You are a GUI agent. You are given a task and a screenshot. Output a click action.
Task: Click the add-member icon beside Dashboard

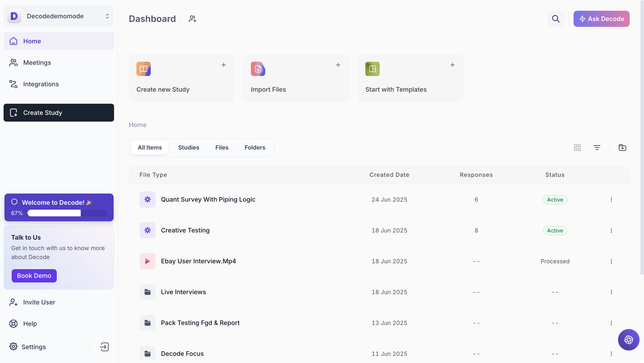[192, 19]
